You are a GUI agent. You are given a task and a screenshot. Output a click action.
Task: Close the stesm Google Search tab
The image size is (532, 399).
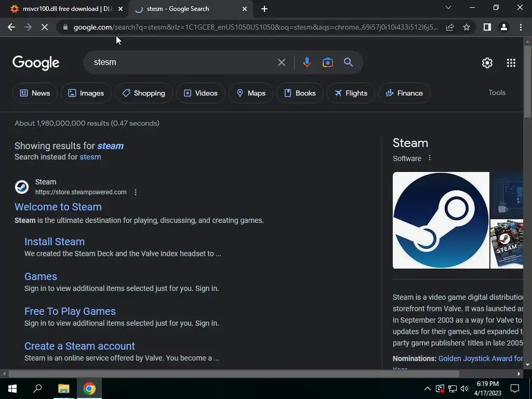(x=245, y=9)
